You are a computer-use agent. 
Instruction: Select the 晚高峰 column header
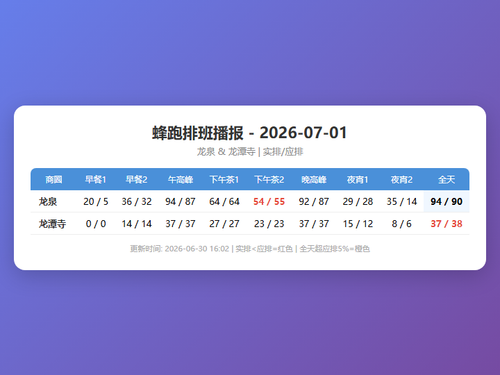(314, 180)
